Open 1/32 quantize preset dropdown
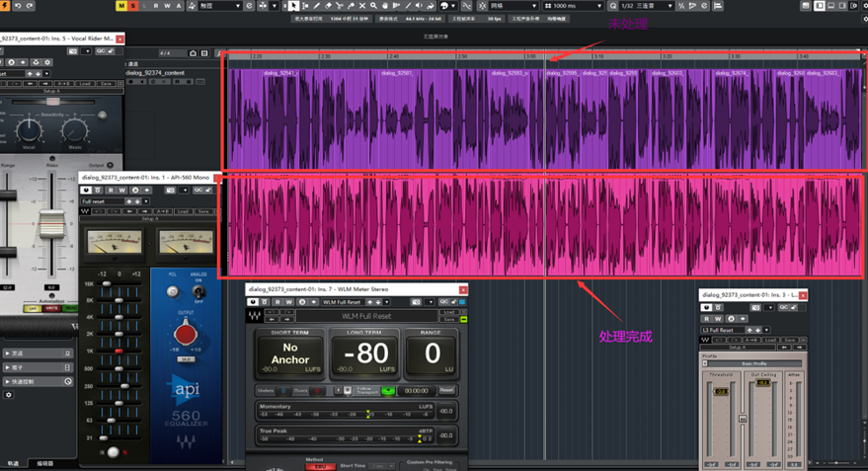This screenshot has height=471, width=868. (670, 6)
